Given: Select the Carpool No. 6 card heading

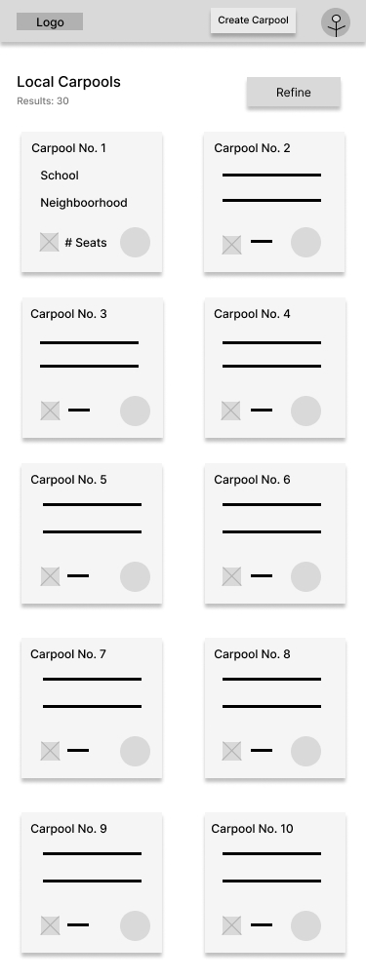Looking at the screenshot, I should tap(252, 480).
